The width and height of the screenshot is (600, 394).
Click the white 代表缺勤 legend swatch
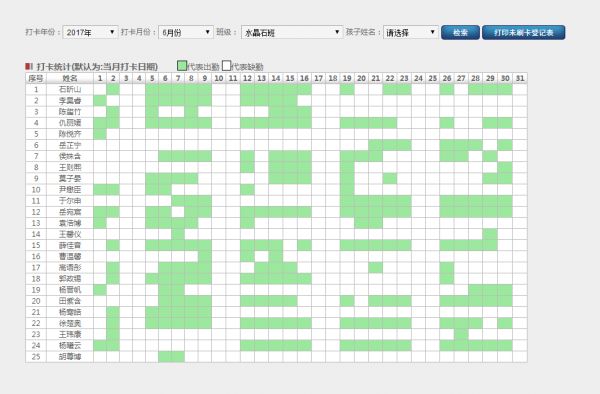coord(227,66)
